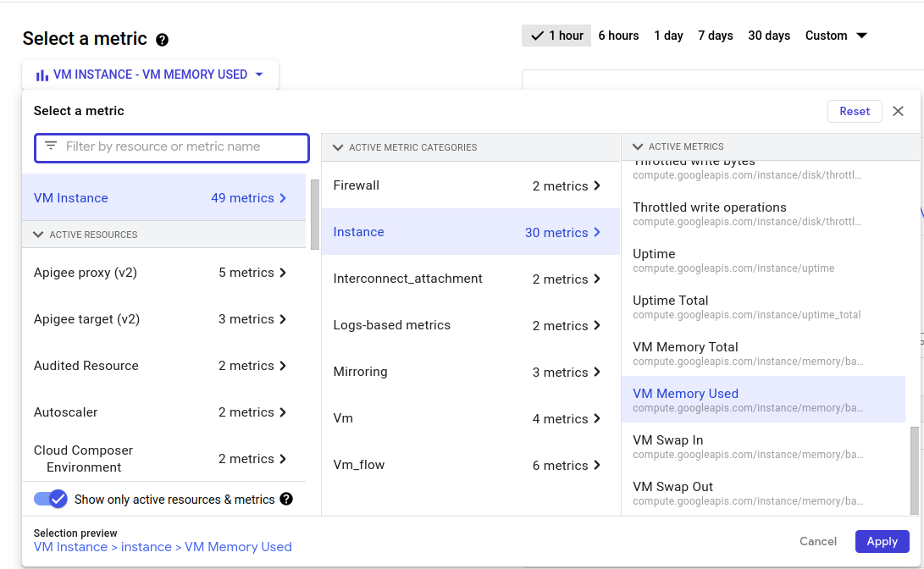The width and height of the screenshot is (924, 569).
Task: Collapse the Active Metric Categories section
Action: 338,147
